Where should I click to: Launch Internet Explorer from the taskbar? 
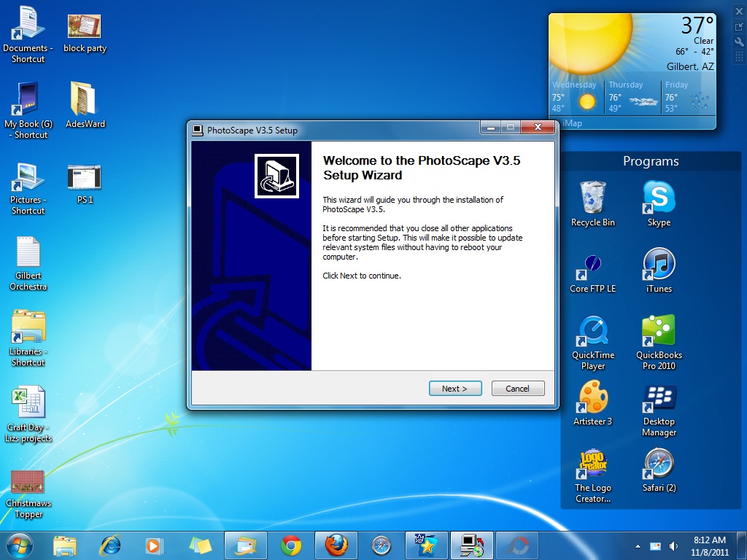click(x=110, y=545)
